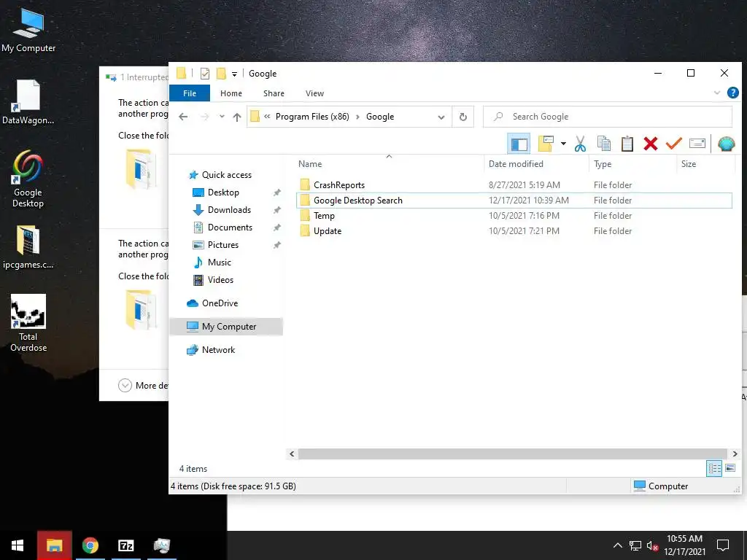Open the Classic Shell settings shell icon
This screenshot has width=747, height=560.
click(x=726, y=144)
